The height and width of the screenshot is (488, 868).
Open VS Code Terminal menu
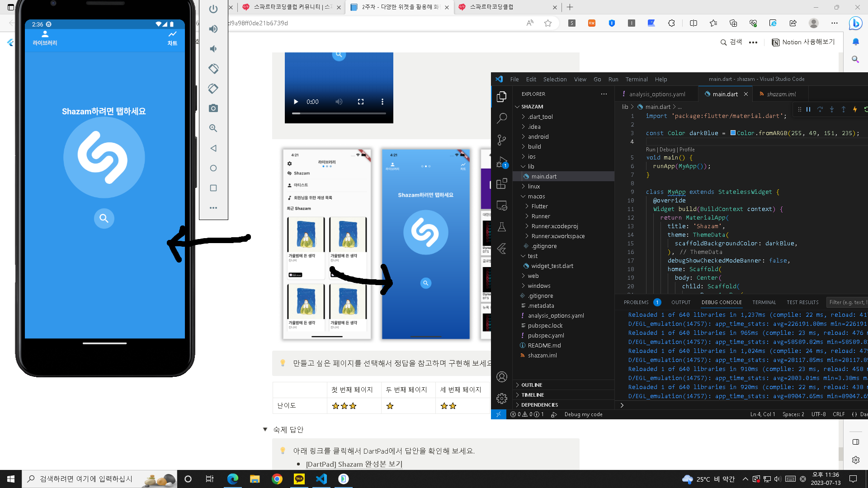pos(636,79)
